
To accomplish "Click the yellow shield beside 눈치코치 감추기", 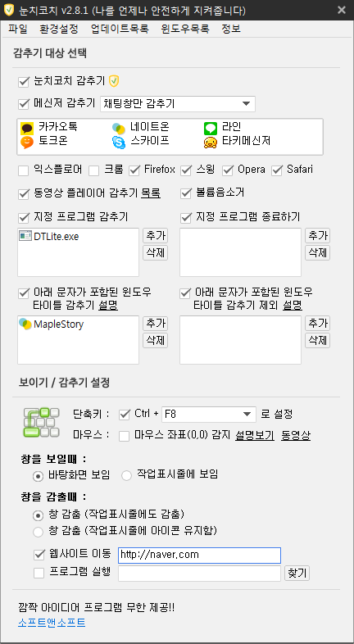I will (x=114, y=81).
